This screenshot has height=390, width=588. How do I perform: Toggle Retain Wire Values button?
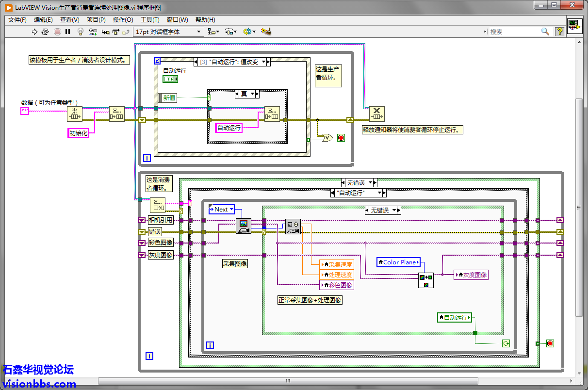(92, 32)
